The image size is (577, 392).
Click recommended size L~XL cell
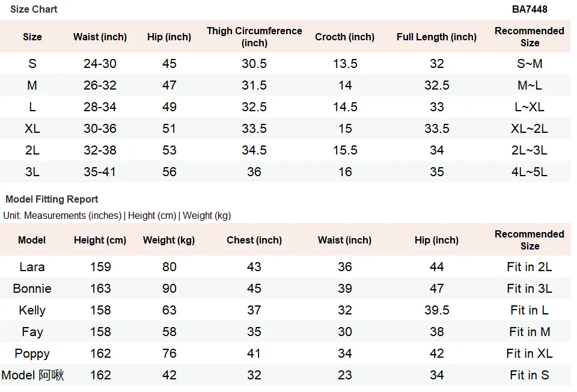click(x=529, y=107)
